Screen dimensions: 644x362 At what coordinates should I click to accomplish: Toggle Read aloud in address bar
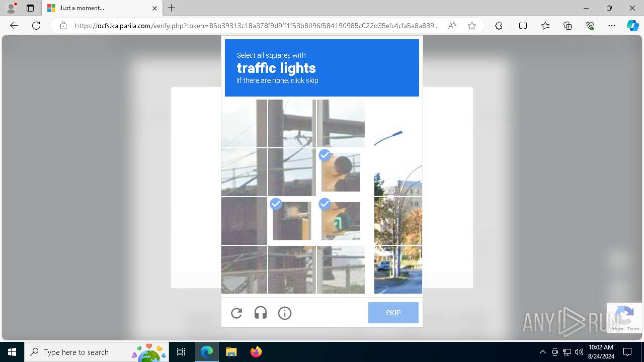click(452, 26)
